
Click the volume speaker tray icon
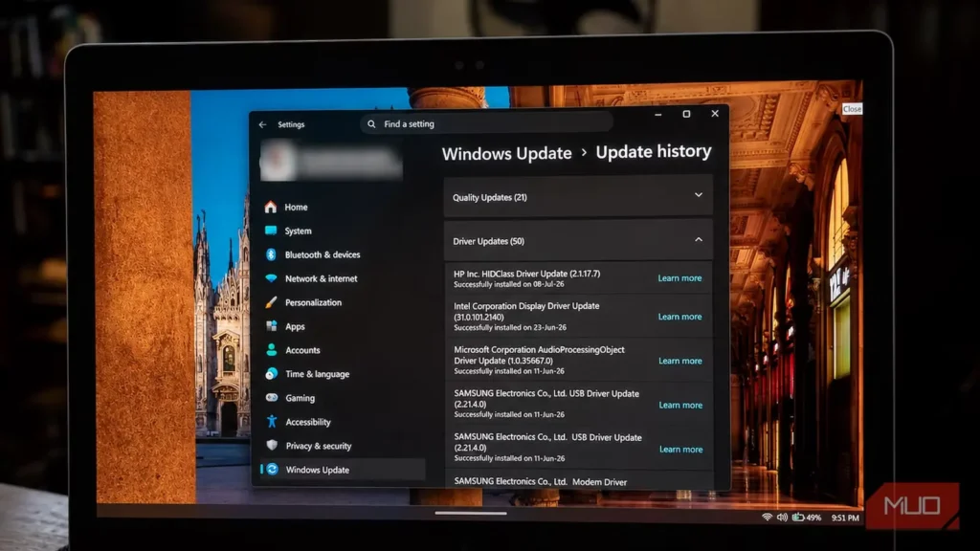point(782,518)
